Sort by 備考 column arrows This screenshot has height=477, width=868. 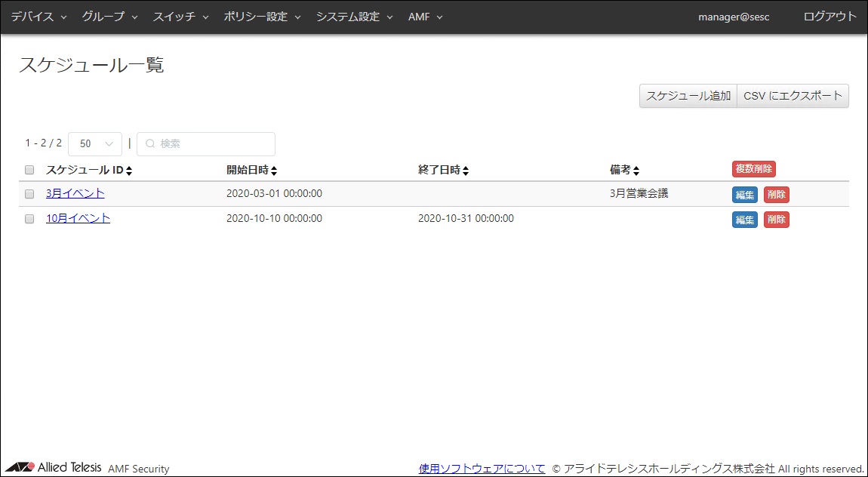coord(636,171)
